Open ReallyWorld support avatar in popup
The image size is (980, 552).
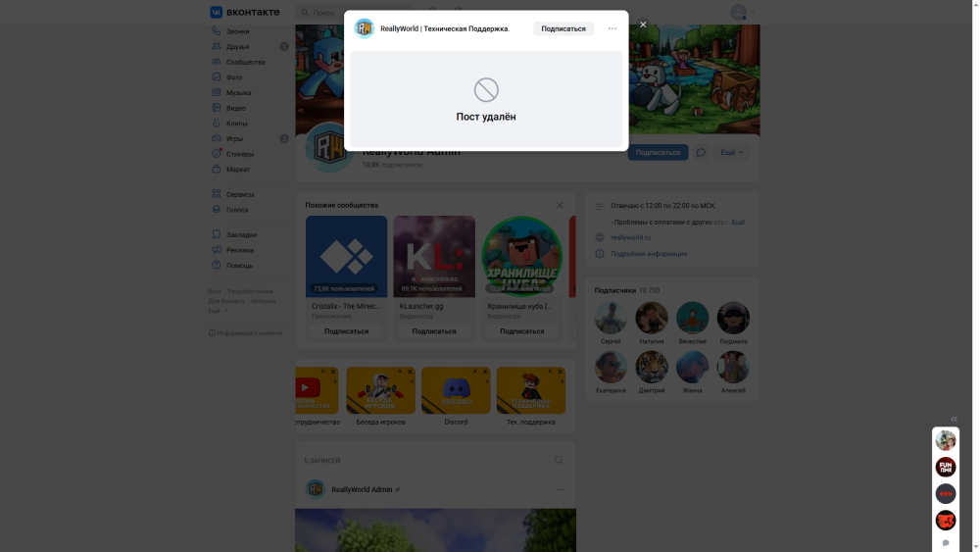click(x=365, y=28)
